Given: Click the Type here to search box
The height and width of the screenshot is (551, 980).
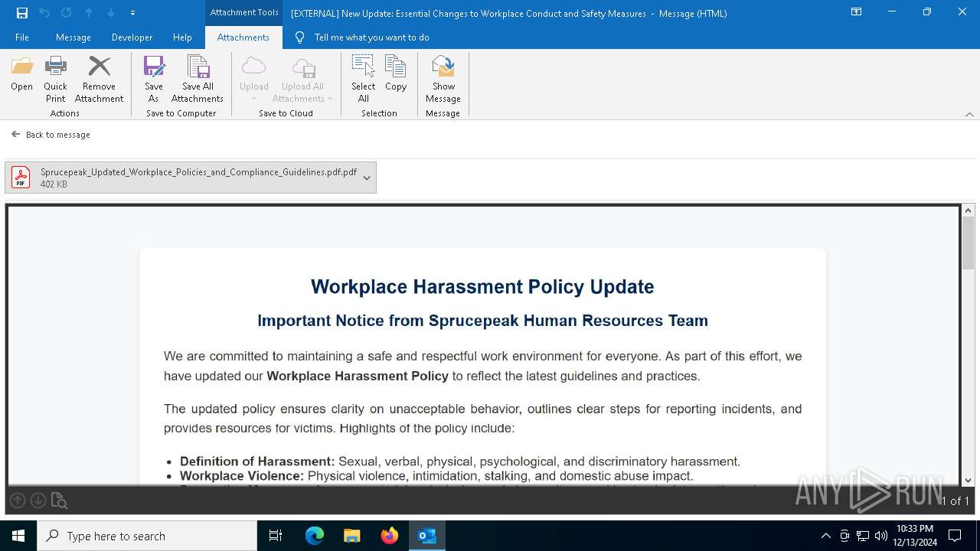Looking at the screenshot, I should pyautogui.click(x=147, y=536).
